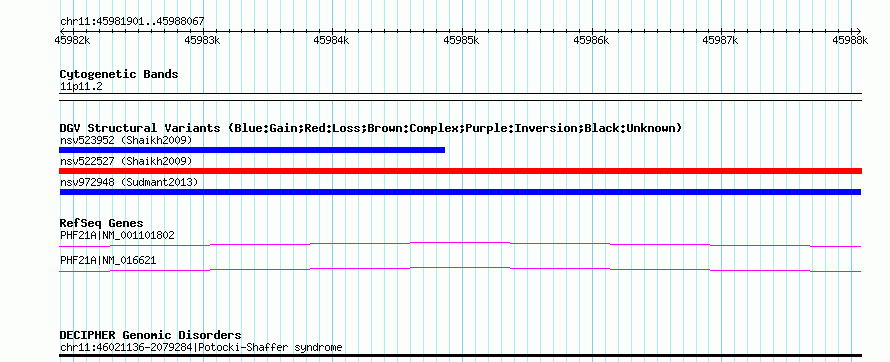Viewport: 890px width, 362px height.
Task: Click the PHF21A|NM_001101802 gene label
Action: coord(117,235)
